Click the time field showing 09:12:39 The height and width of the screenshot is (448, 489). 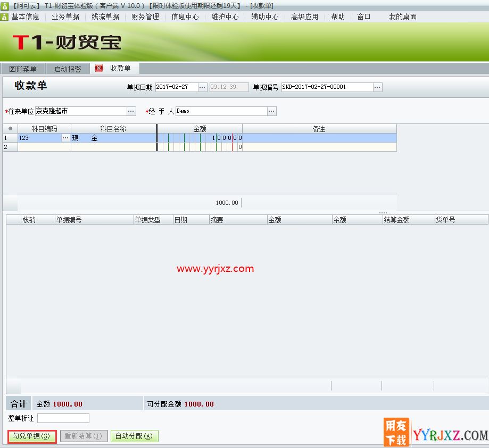pos(229,87)
